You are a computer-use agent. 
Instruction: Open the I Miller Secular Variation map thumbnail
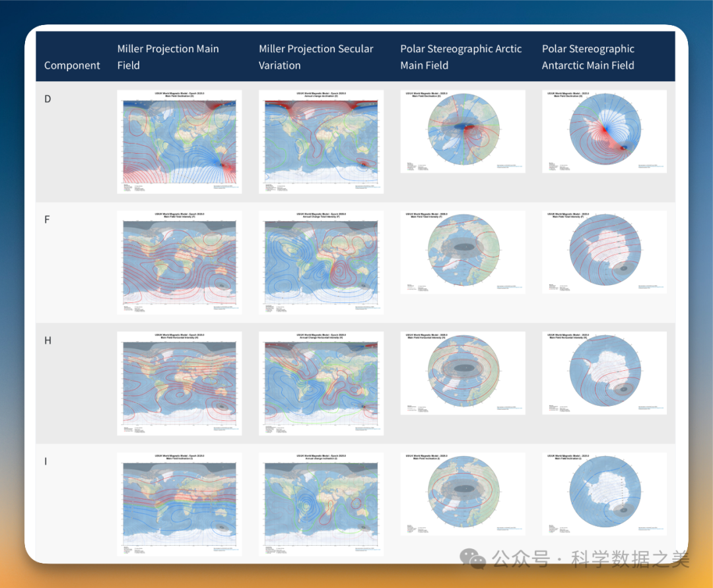[321, 504]
